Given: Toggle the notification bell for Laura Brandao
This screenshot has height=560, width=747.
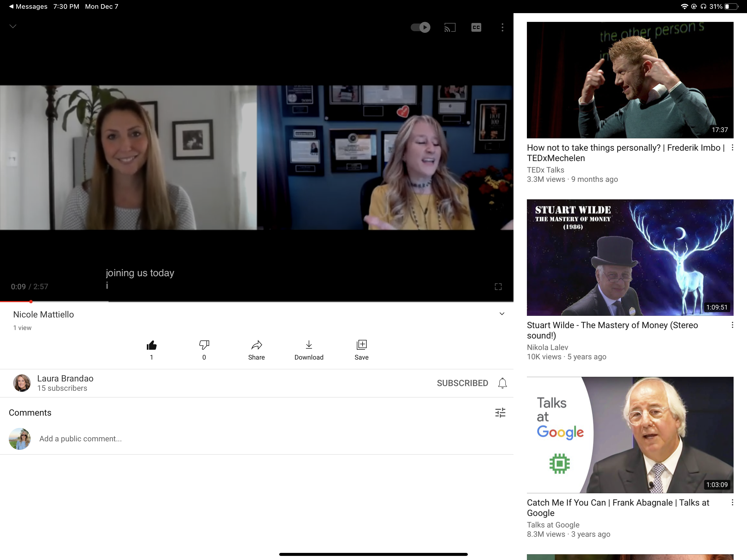Looking at the screenshot, I should (x=503, y=383).
